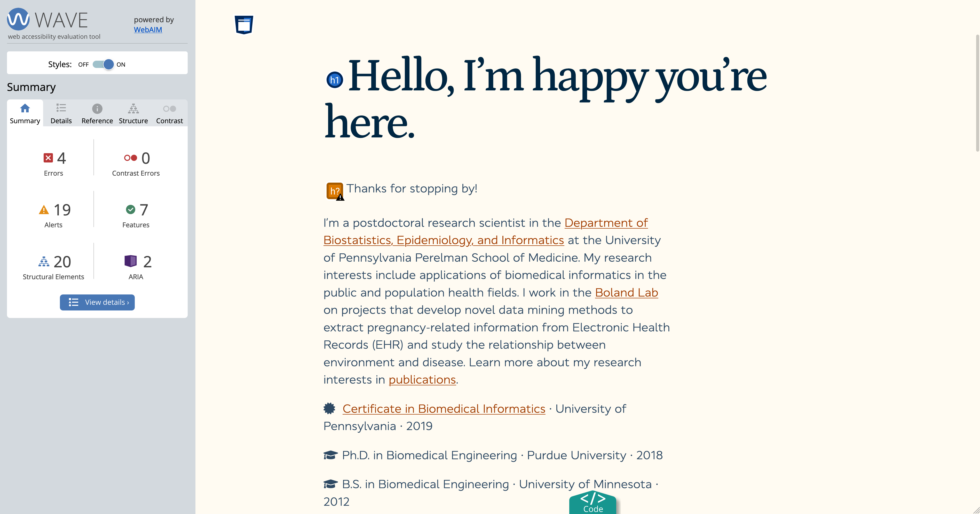Image resolution: width=980 pixels, height=514 pixels.
Task: Click the View details button
Action: pos(97,302)
